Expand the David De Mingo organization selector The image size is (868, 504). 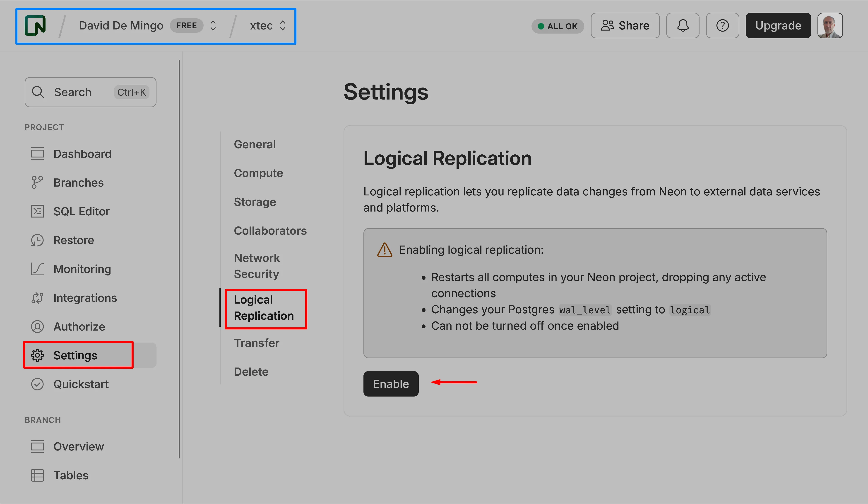coord(213,26)
